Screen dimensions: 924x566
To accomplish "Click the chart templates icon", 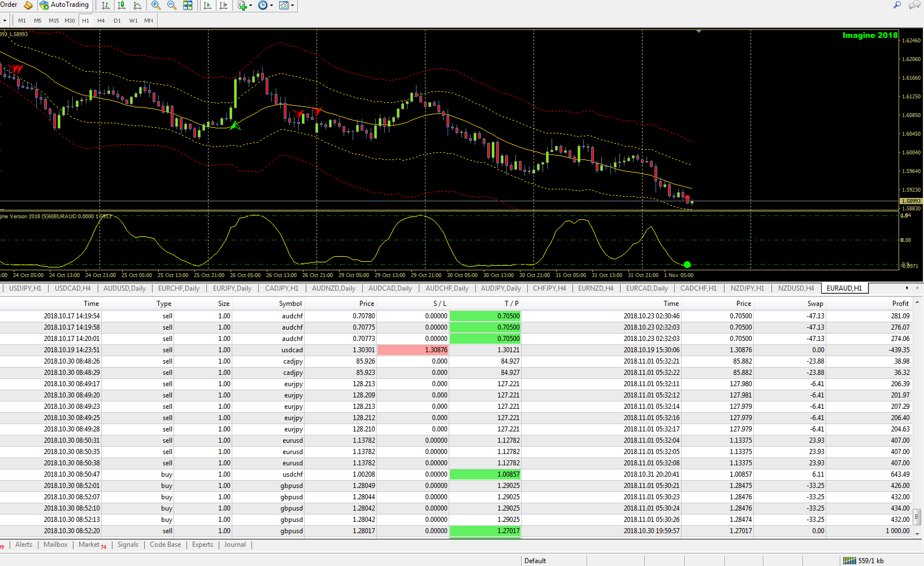I will 284,5.
